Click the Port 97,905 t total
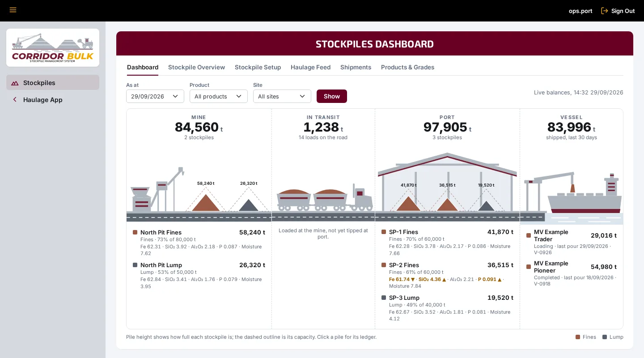This screenshot has width=644, height=358. (447, 128)
